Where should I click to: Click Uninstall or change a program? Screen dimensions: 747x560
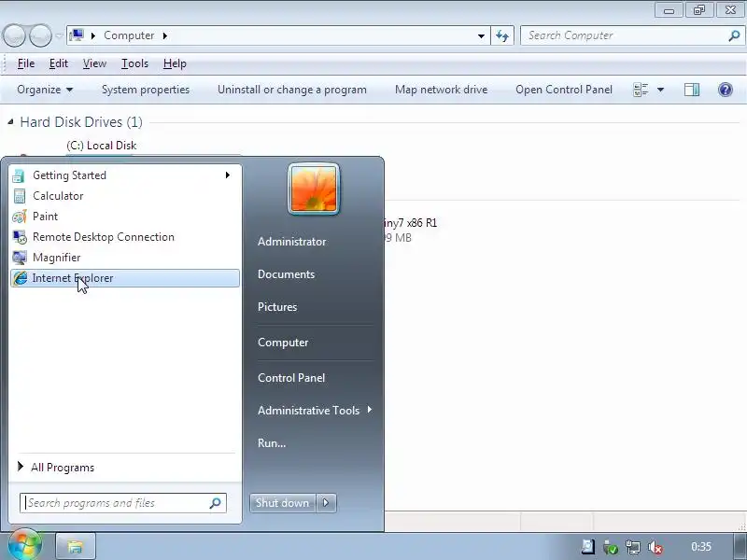click(292, 90)
